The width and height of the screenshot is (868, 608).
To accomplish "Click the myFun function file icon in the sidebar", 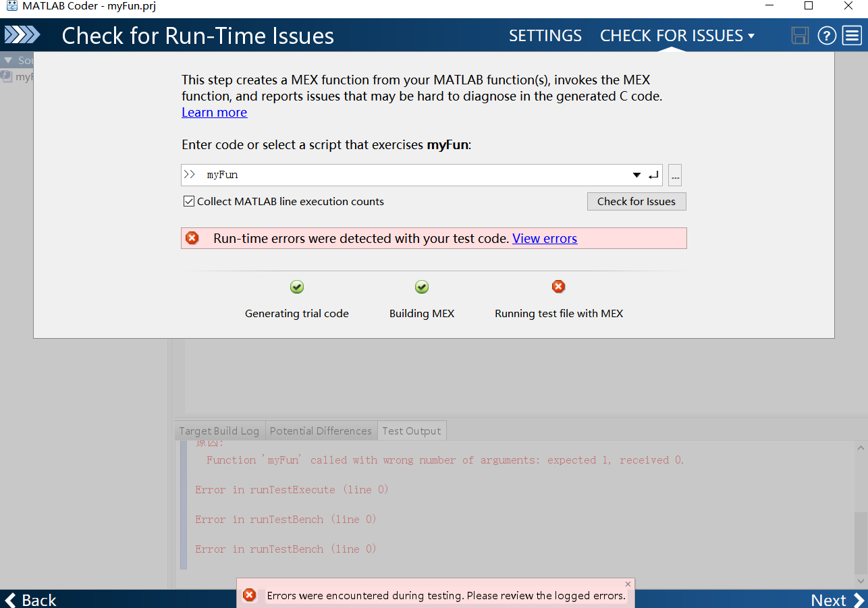I will click(6, 76).
